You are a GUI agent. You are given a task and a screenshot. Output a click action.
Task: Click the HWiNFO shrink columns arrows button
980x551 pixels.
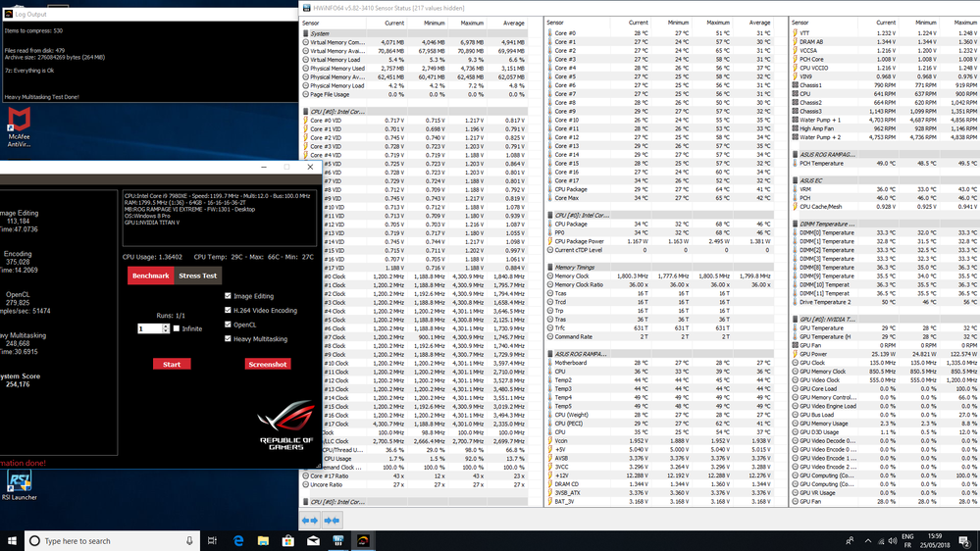point(332,520)
